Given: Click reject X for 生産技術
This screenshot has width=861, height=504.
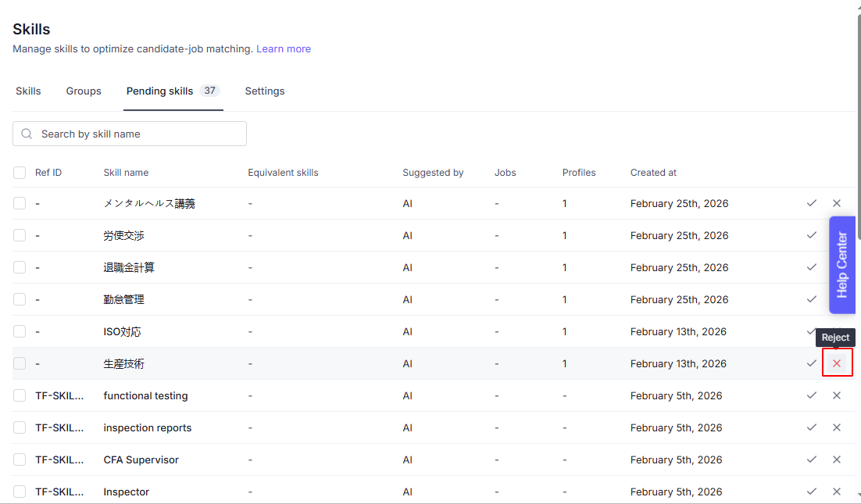Looking at the screenshot, I should (837, 363).
